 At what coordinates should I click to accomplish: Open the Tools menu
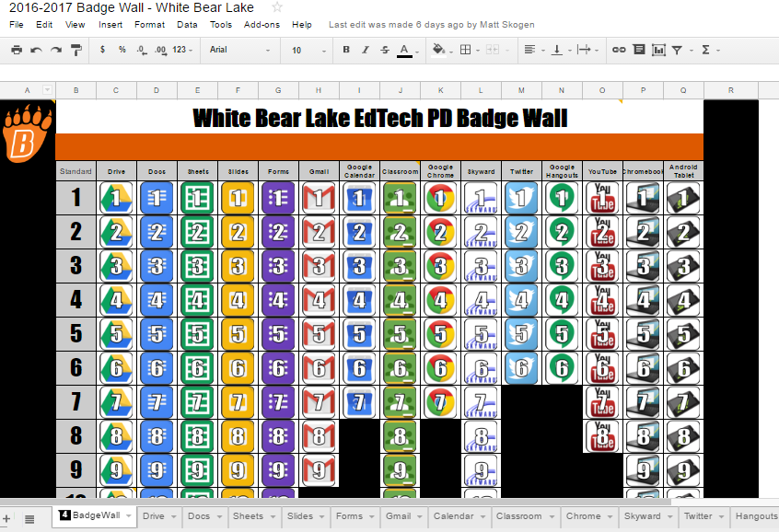point(221,24)
